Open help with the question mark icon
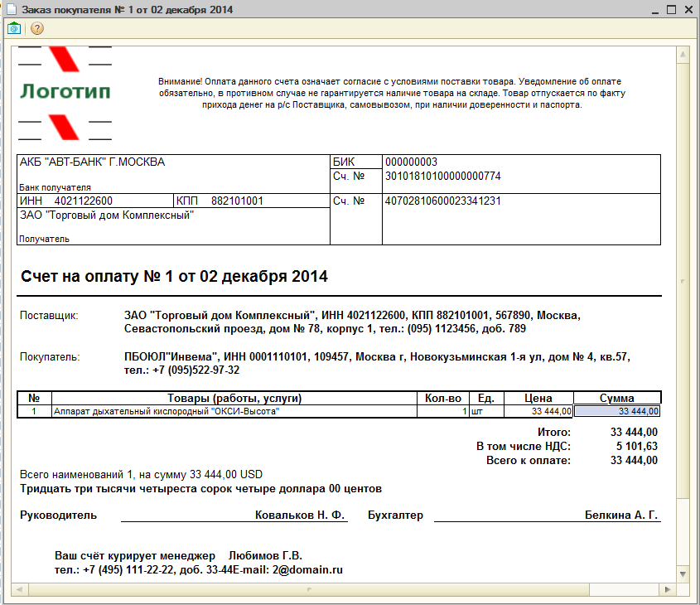The image size is (700, 605). coord(37,28)
